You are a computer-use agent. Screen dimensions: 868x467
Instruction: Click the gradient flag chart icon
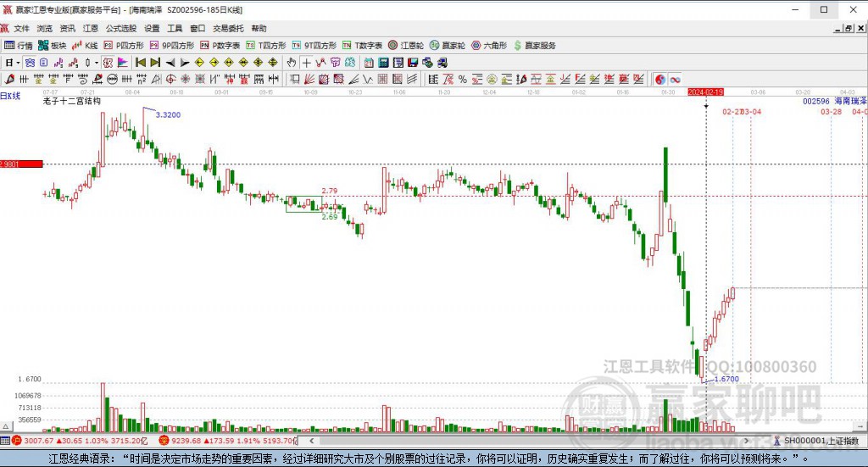tap(122, 63)
